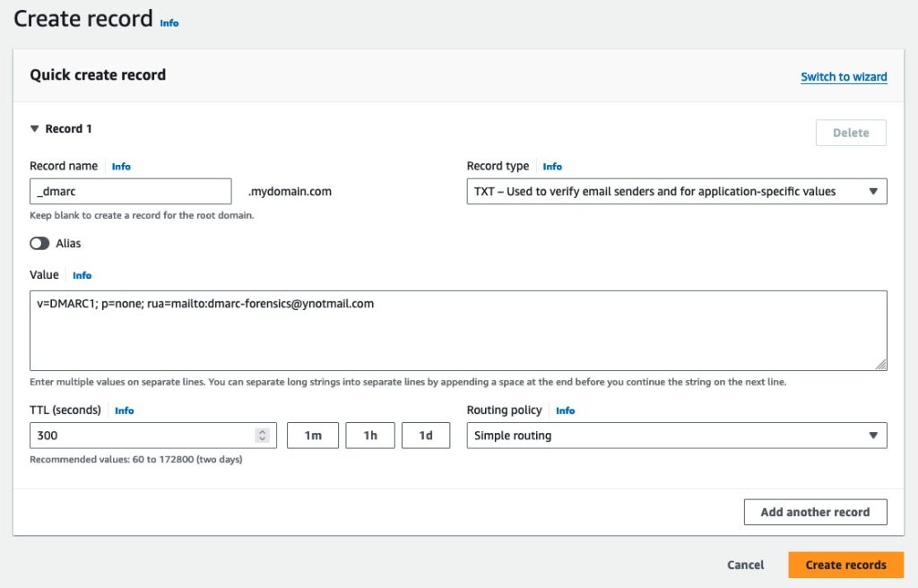Image resolution: width=918 pixels, height=588 pixels.
Task: Click the Cancel button
Action: tap(745, 565)
